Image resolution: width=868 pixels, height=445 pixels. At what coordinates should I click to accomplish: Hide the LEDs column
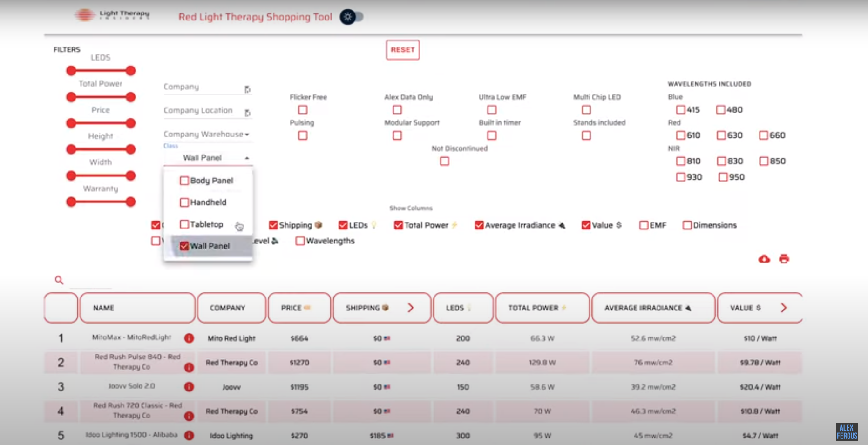(343, 225)
